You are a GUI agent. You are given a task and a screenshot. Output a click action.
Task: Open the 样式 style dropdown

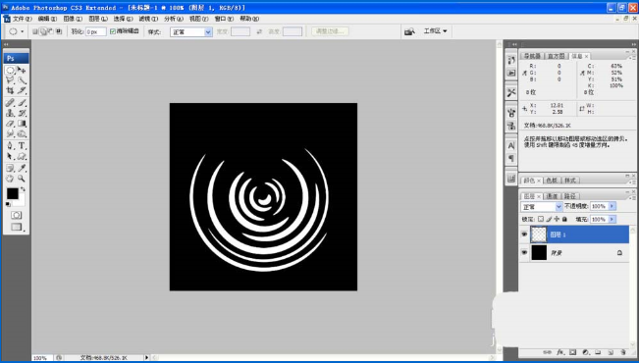click(x=191, y=31)
